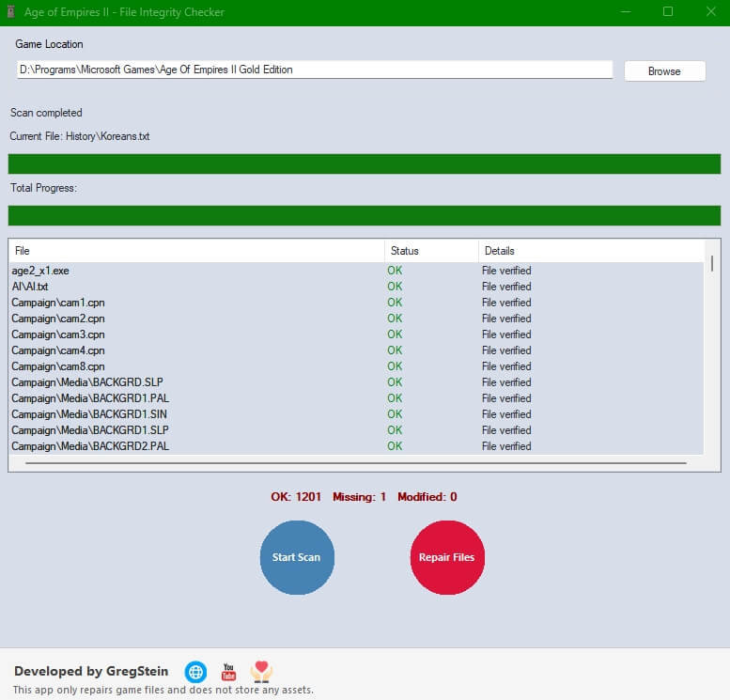Viewport: 730px width, 700px height.
Task: Sort list by File column header
Action: pos(196,251)
